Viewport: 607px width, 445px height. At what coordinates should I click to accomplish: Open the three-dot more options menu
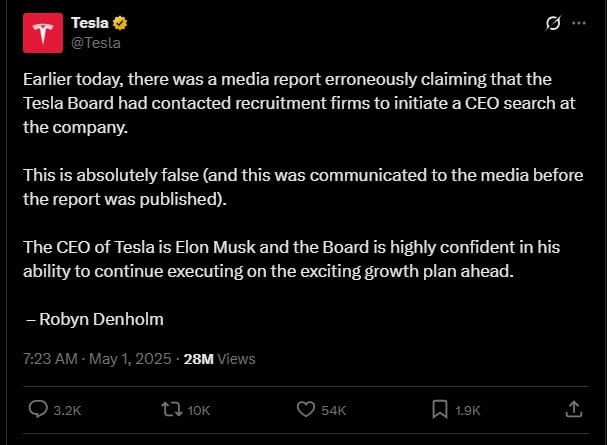click(579, 23)
